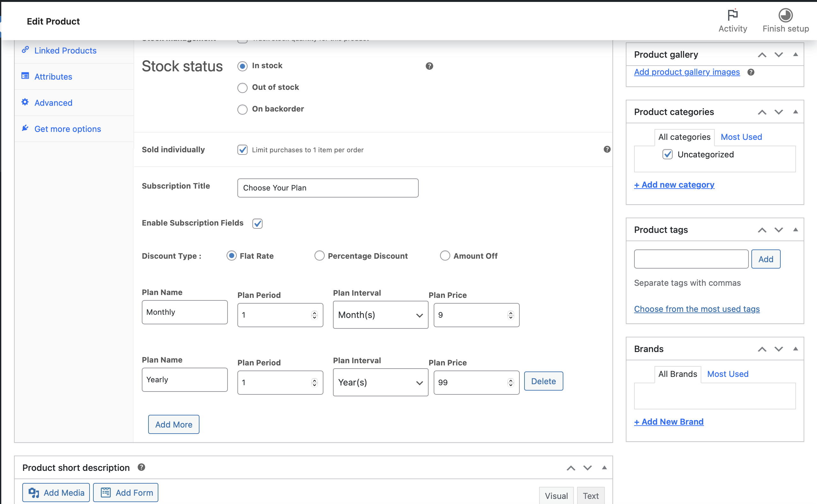The width and height of the screenshot is (817, 504).
Task: Select Percentage Discount type
Action: tap(319, 256)
